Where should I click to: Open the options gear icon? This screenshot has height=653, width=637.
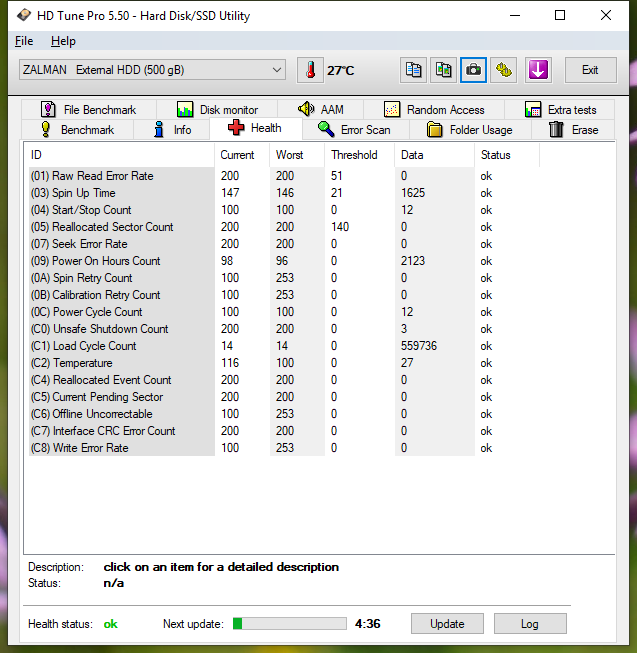point(503,70)
